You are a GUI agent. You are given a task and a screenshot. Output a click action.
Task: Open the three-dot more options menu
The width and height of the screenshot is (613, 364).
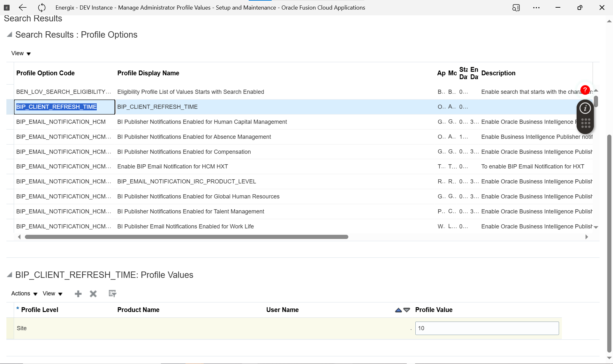(536, 8)
